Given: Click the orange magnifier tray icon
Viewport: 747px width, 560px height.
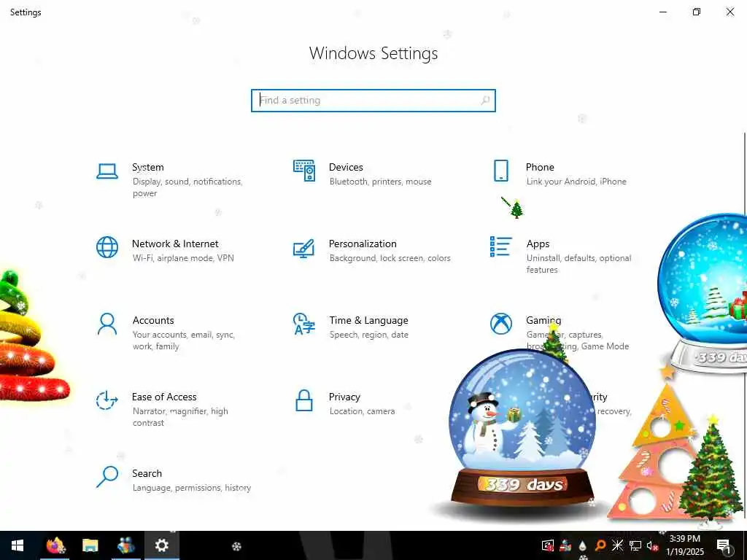Looking at the screenshot, I should [x=600, y=545].
